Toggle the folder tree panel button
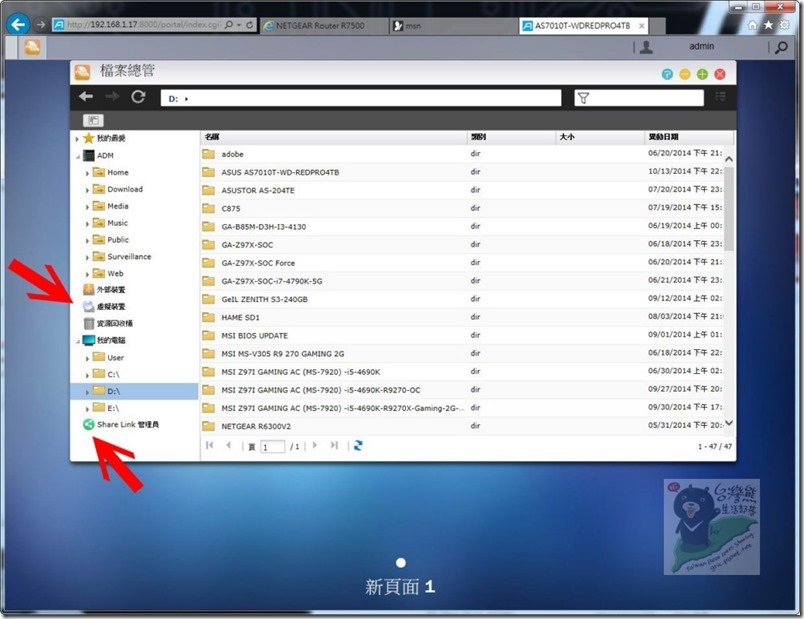Screen dimensions: 804x619 tap(93, 120)
